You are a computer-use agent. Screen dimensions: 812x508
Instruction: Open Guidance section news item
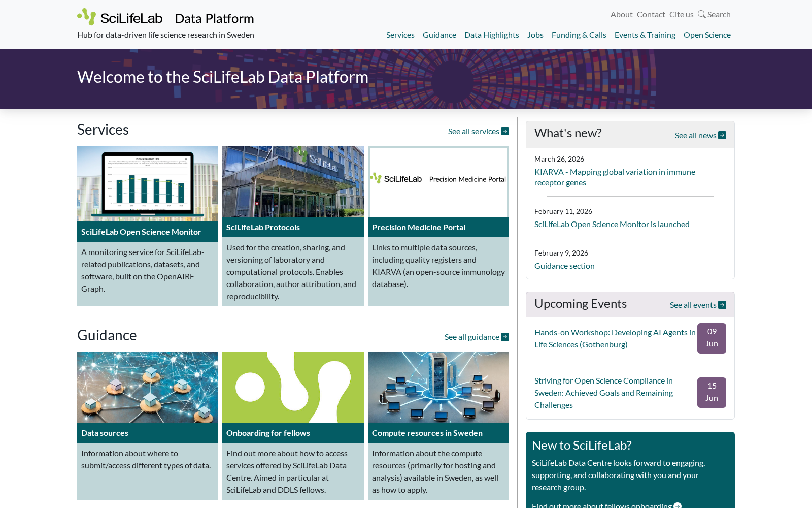564,266
